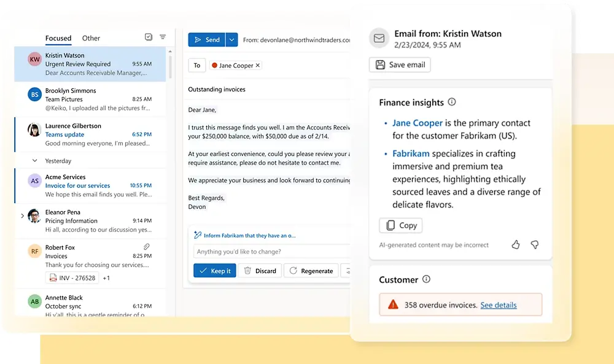Open the Fabrikam link in Finance insights

click(411, 153)
